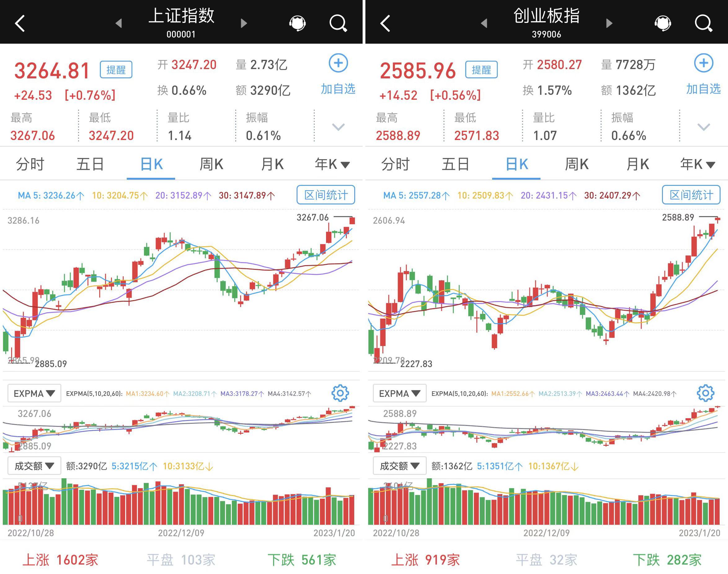Expand more quote details for 创业板指

pyautogui.click(x=704, y=127)
